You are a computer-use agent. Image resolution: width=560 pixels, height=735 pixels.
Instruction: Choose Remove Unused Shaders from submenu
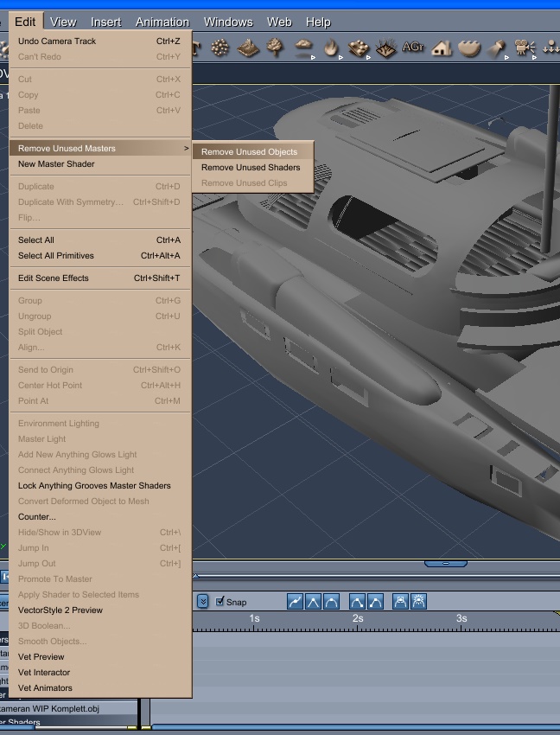click(251, 168)
